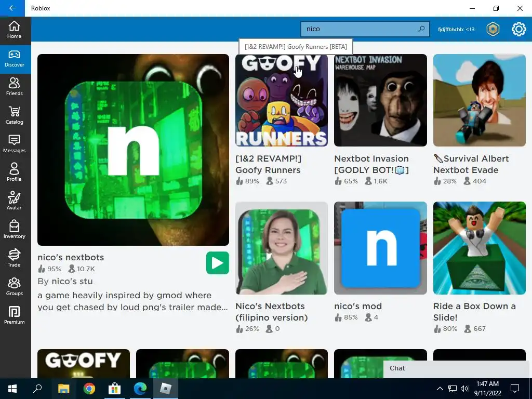
Task: Open the Robux hexagon icon
Action: tap(493, 29)
